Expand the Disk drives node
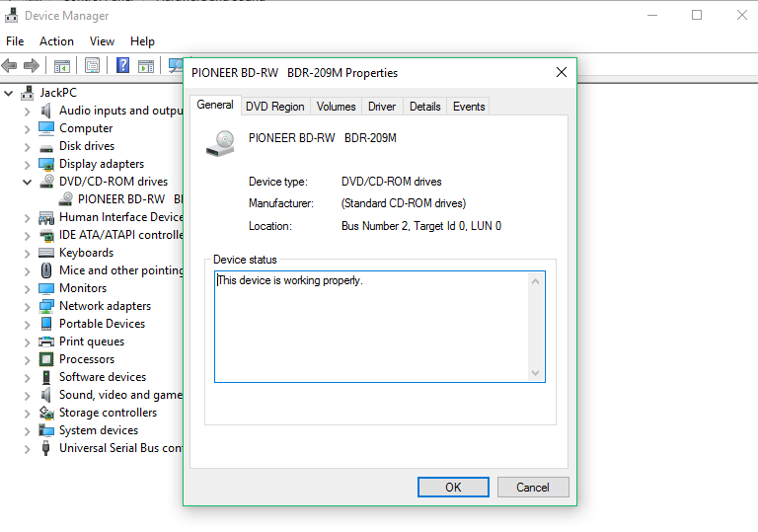758x532 pixels. 28,146
